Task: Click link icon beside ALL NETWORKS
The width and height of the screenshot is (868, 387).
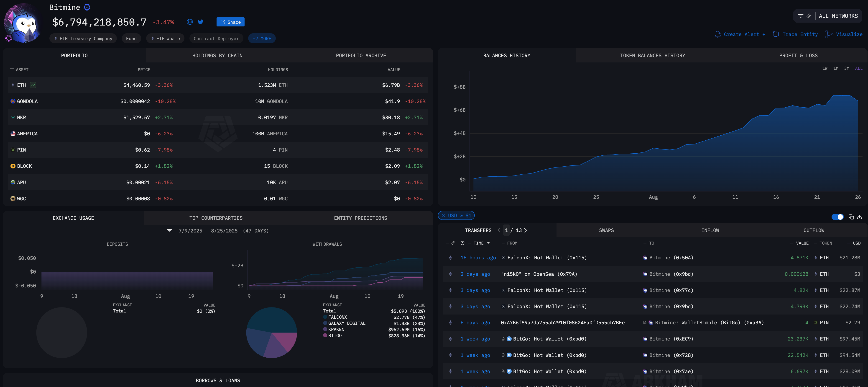Action: (809, 16)
